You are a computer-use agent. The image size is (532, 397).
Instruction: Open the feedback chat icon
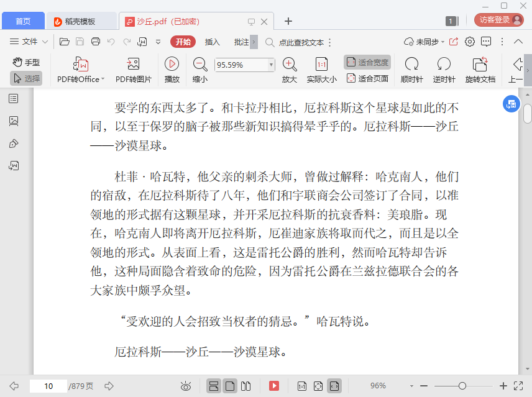point(486,42)
